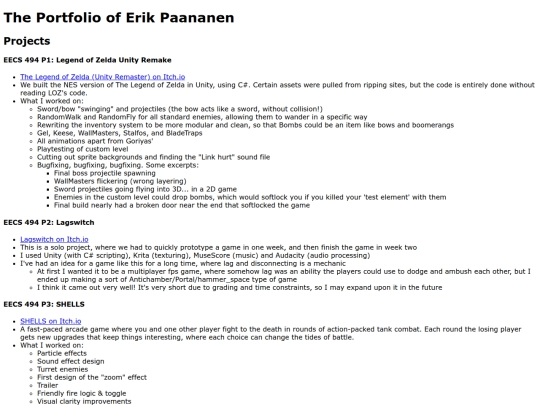Click the EECS 494 P1 Zelda heading

tap(87, 60)
